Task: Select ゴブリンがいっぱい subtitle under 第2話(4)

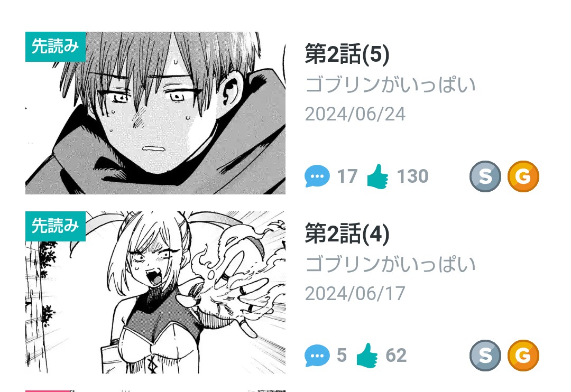Action: click(390, 264)
